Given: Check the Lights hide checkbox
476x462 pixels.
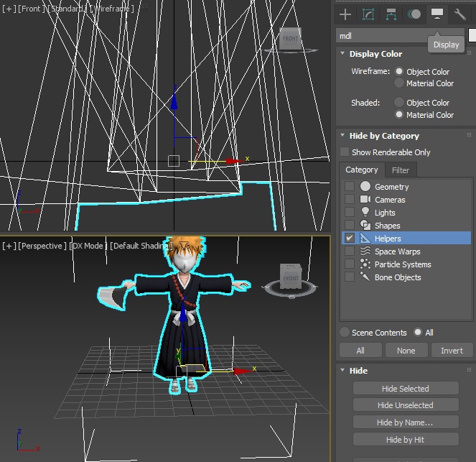Looking at the screenshot, I should point(350,212).
